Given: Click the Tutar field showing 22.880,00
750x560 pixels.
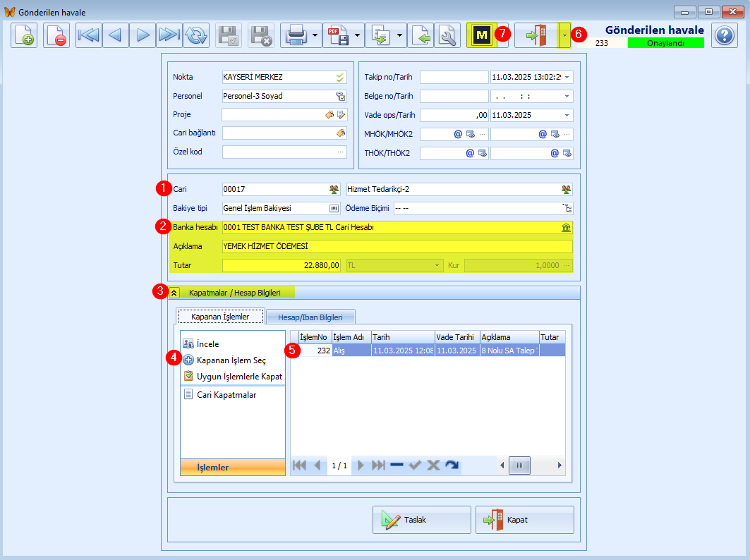Looking at the screenshot, I should tap(282, 265).
